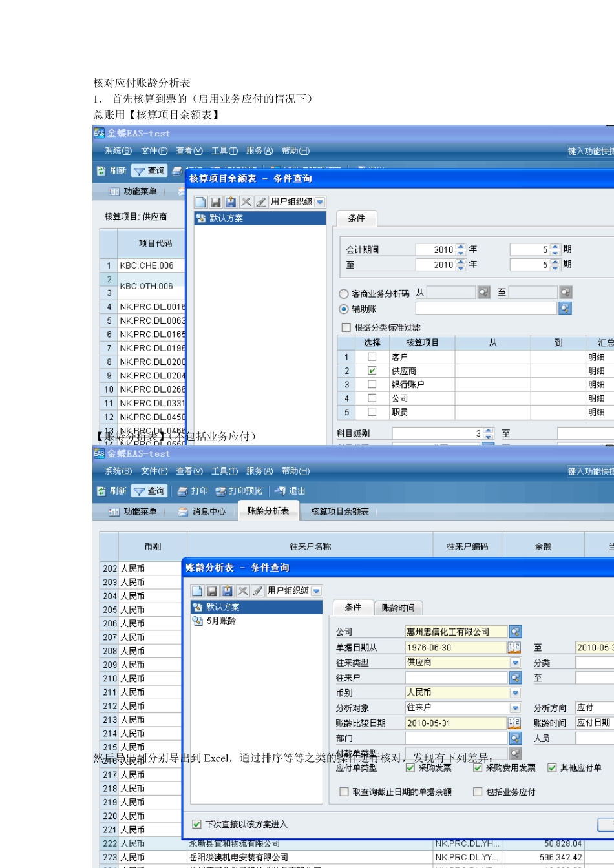Select the 5月账龄 saved scheme
This screenshot has width=614, height=868.
pos(221,621)
